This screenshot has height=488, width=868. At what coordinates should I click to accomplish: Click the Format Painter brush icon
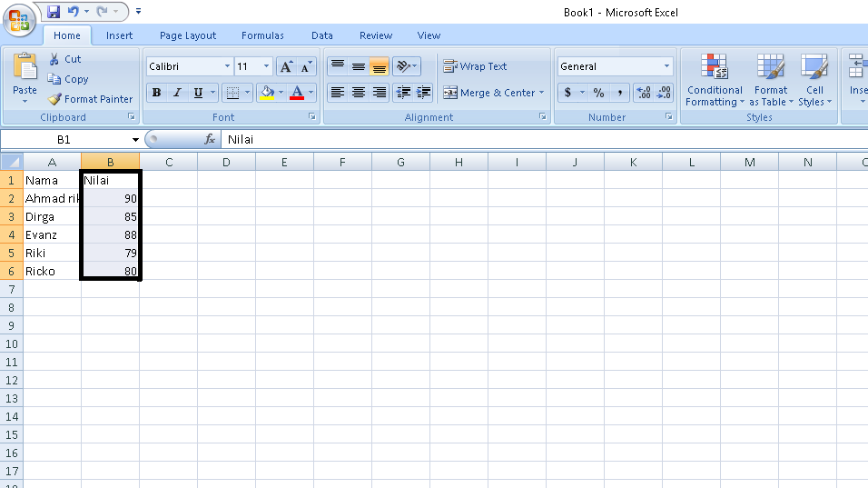[54, 99]
